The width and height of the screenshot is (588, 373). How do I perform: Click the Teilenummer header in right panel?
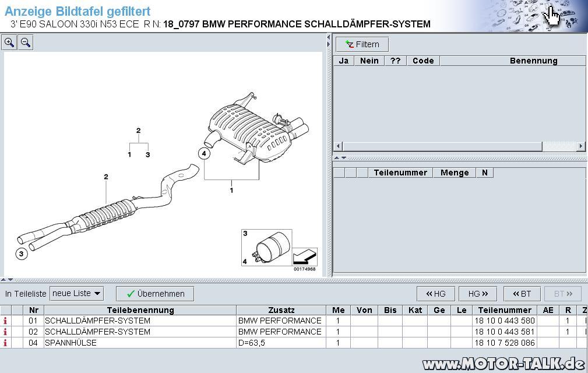[400, 173]
